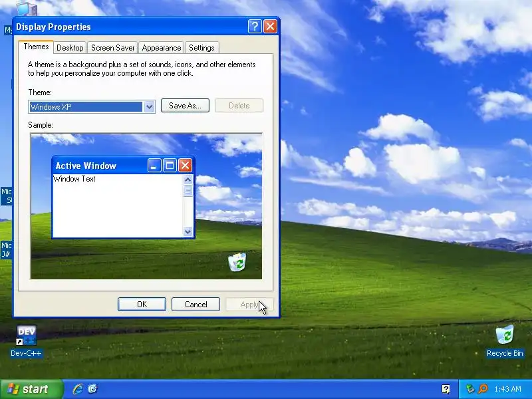Screen dimensions: 532x399
Task: Click sample Active Window maximize button
Action: coord(170,166)
